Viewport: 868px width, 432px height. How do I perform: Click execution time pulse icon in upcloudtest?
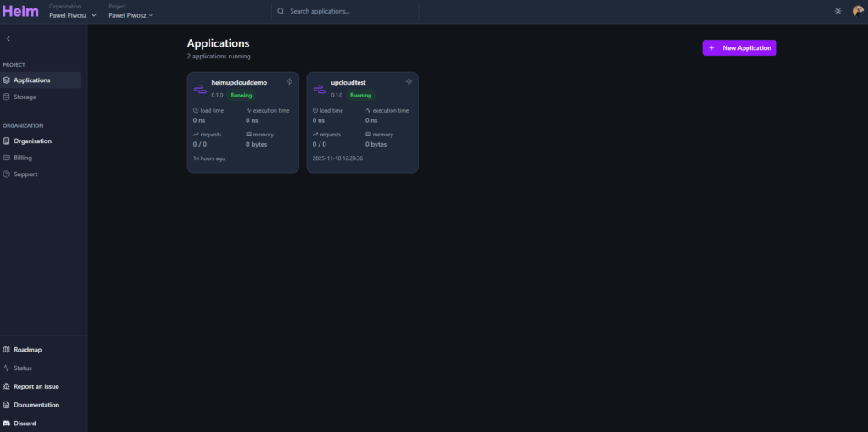[x=369, y=110]
